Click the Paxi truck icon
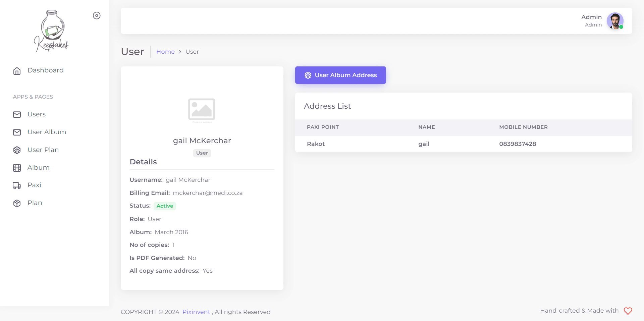Viewport: 644px width, 321px height. click(x=17, y=185)
